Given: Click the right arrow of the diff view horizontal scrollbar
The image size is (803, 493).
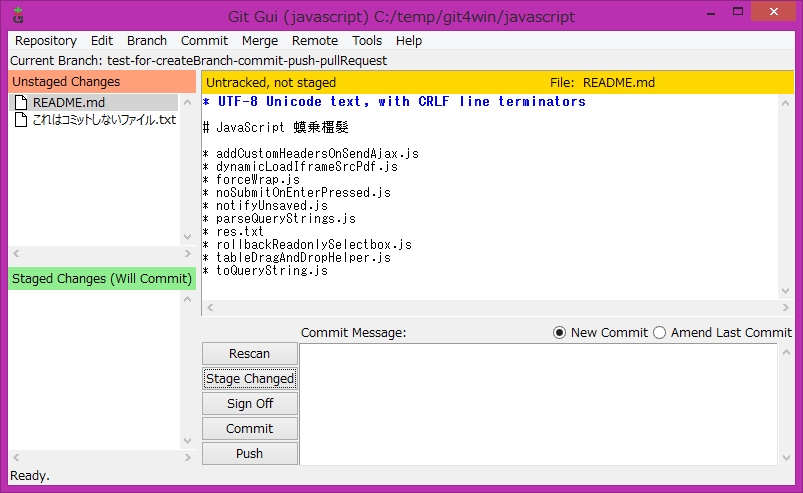Looking at the screenshot, I should 786,307.
